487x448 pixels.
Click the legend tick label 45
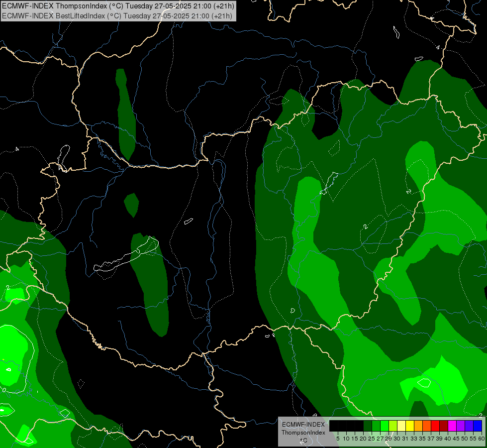tap(457, 439)
